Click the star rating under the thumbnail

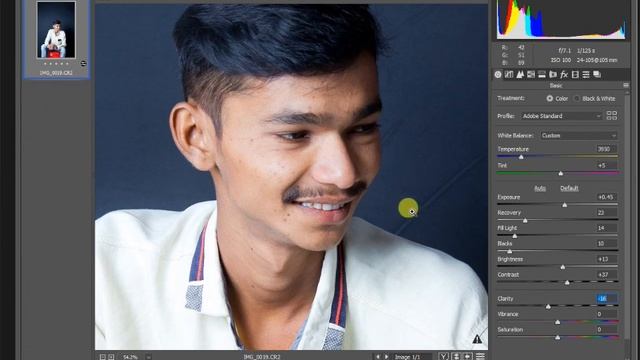(x=56, y=64)
